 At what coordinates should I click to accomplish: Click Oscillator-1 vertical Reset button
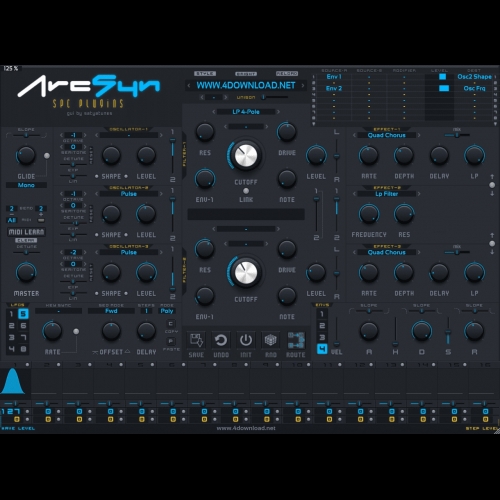pyautogui.click(x=91, y=155)
